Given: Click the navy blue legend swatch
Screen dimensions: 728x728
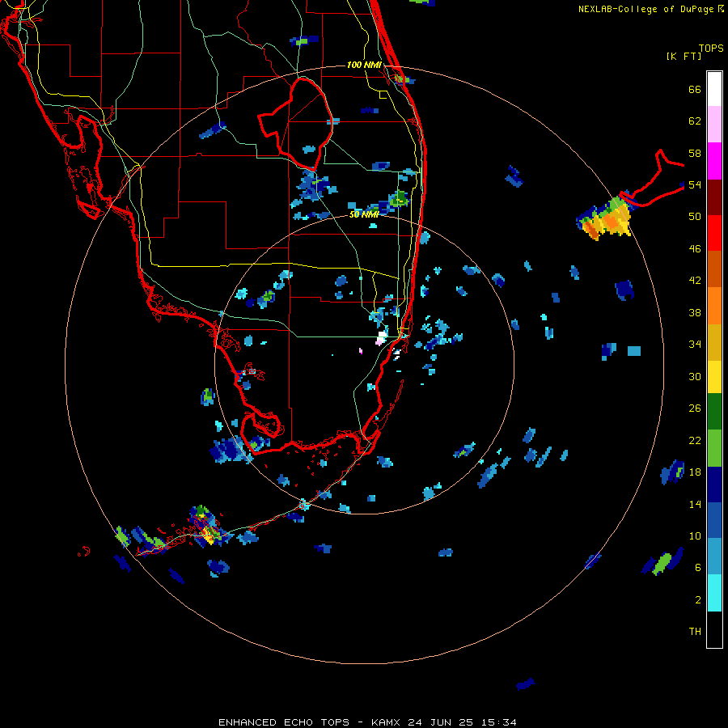Looking at the screenshot, I should (714, 485).
